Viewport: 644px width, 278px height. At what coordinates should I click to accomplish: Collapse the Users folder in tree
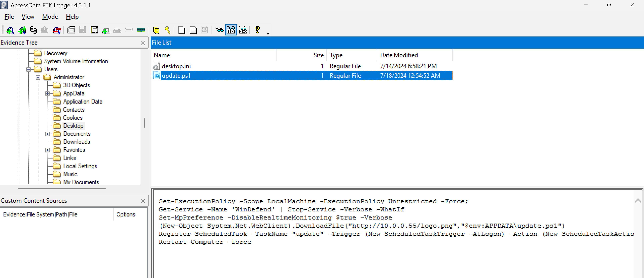[29, 69]
